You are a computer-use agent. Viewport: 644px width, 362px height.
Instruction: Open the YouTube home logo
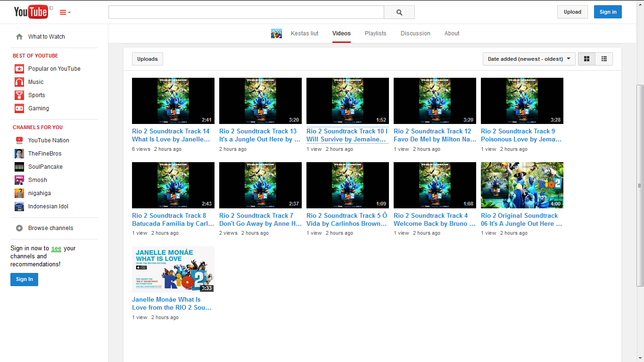(x=31, y=12)
